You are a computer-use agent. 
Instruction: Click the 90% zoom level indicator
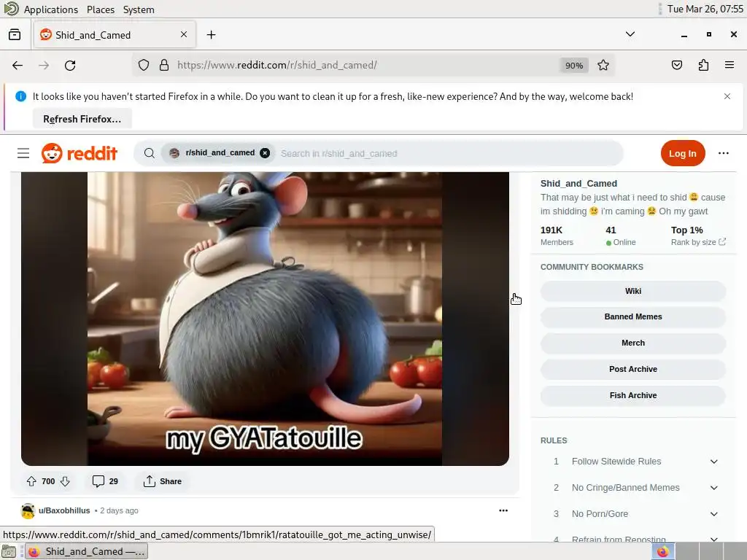pyautogui.click(x=573, y=65)
